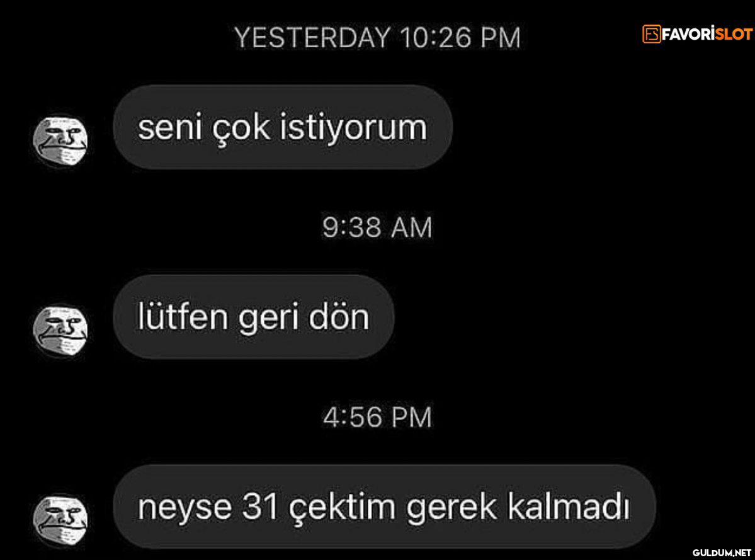
Task: Visit the GULDUM.NET watermark link
Action: pyautogui.click(x=722, y=552)
